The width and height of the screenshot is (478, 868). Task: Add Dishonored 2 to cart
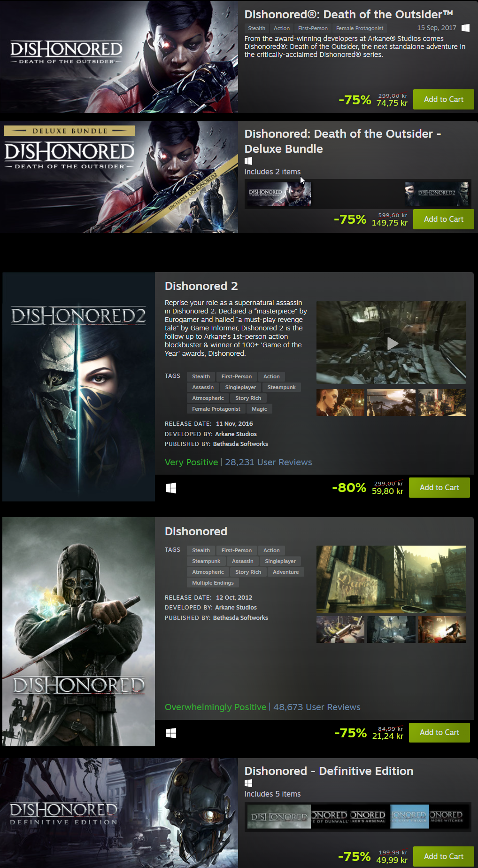[439, 487]
